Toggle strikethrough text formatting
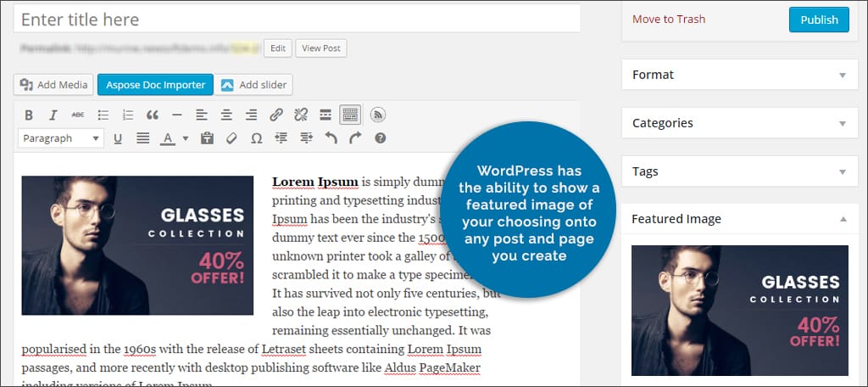 point(78,115)
